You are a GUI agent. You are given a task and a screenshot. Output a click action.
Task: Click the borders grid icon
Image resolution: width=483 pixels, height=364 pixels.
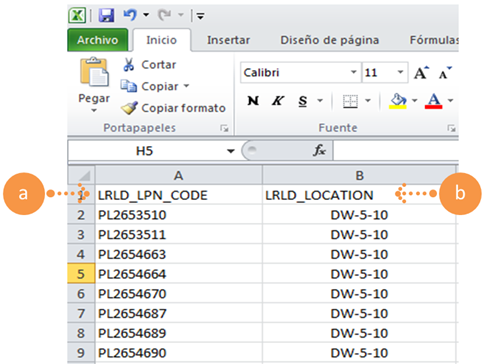tap(350, 101)
